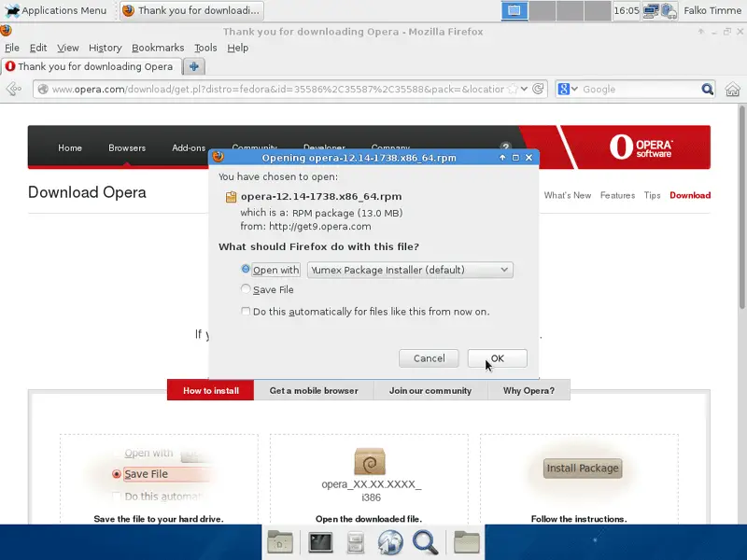Open the Tools menu
747x560 pixels.
tap(205, 48)
